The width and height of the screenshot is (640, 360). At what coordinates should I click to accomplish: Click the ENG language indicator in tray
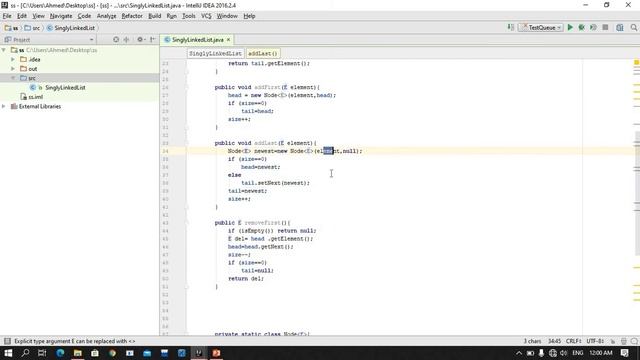tap(578, 353)
